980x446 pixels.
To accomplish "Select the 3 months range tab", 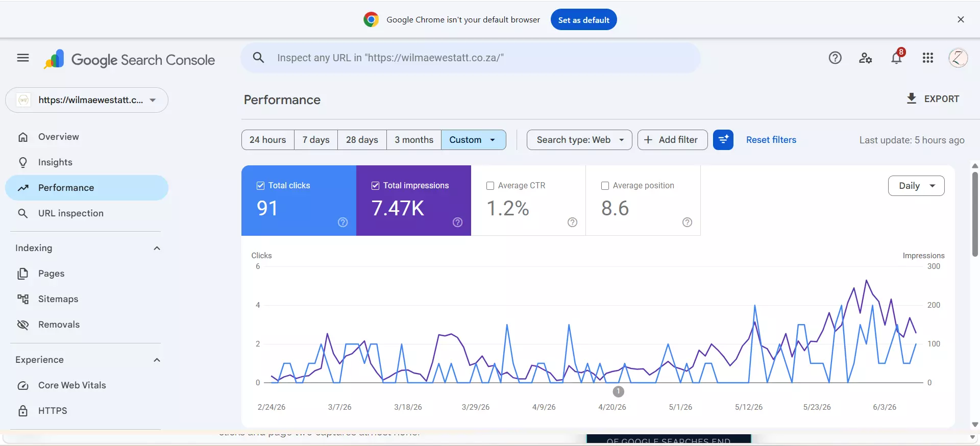I will click(414, 140).
